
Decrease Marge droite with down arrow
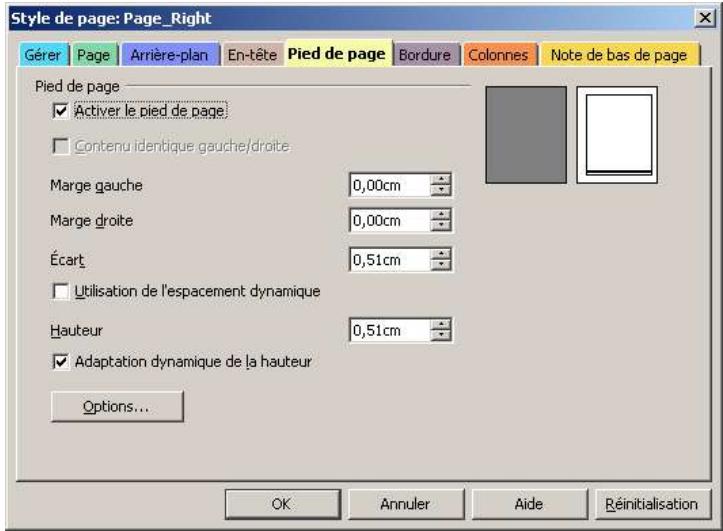click(x=441, y=226)
